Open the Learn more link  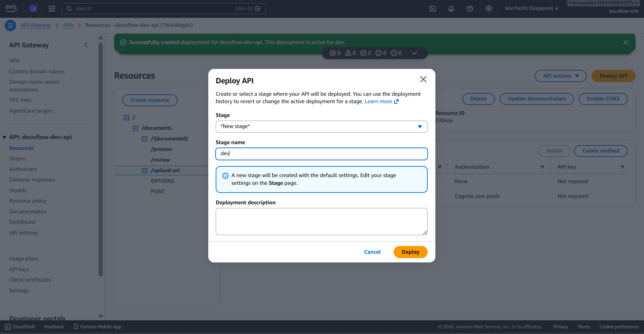tap(382, 101)
